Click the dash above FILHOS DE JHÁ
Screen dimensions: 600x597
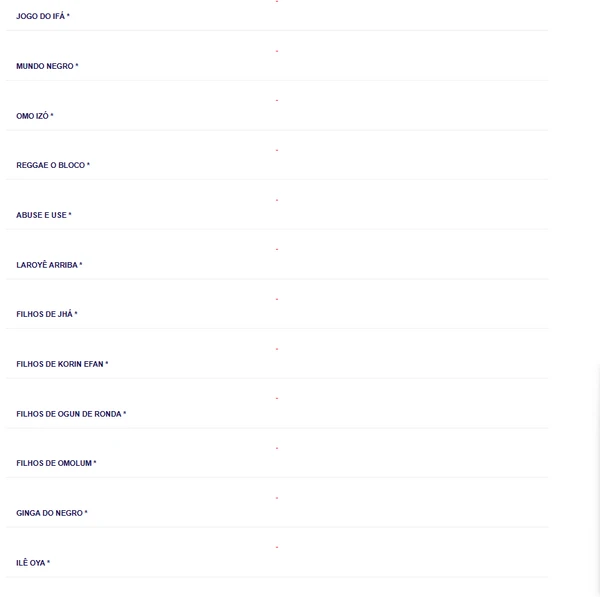[277, 299]
